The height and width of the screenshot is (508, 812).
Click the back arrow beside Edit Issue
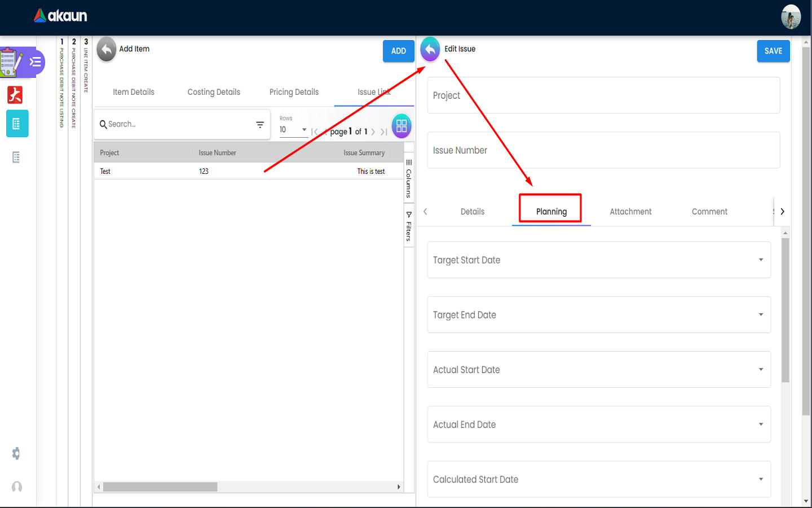[x=430, y=50]
